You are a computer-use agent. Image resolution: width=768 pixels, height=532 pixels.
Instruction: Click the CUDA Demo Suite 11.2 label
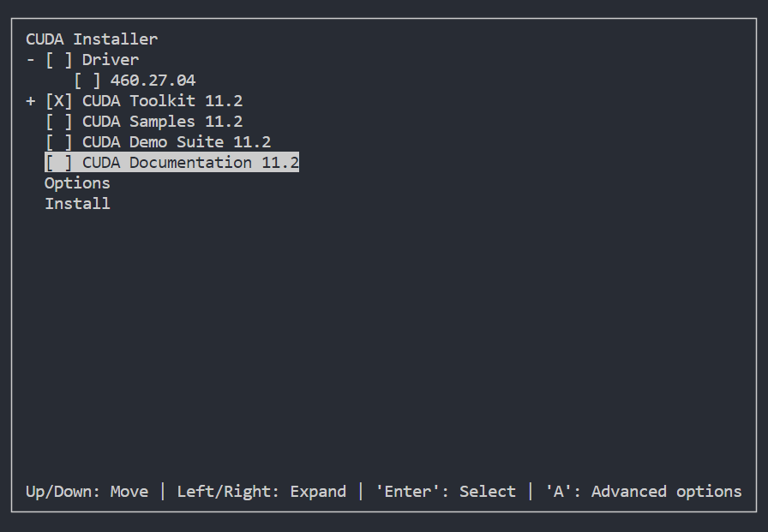coord(177,142)
